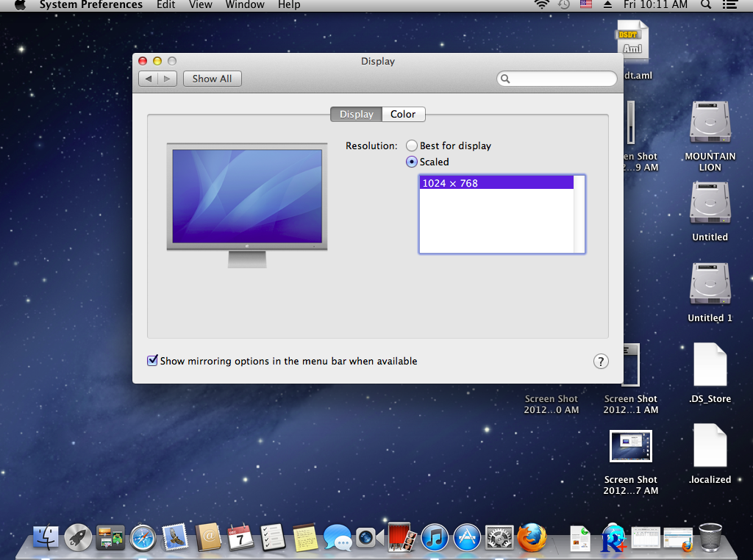Open the MOUNTAIN LION drive icon
The image size is (753, 560).
pyautogui.click(x=710, y=123)
